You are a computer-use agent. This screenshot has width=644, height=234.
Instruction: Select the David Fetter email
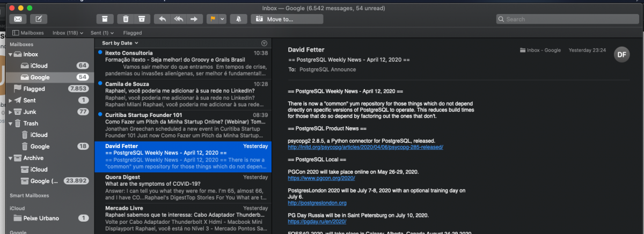183,157
